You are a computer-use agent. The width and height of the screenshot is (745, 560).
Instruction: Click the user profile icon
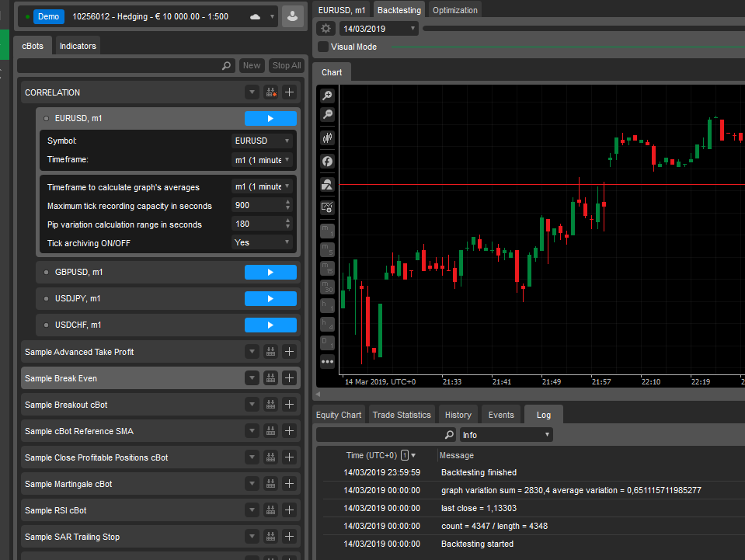(x=293, y=16)
